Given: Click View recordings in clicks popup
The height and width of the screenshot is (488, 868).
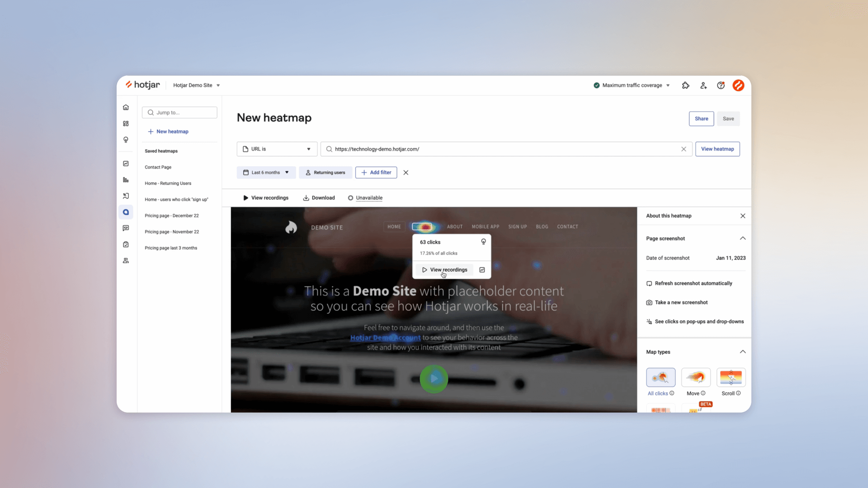Looking at the screenshot, I should click(x=444, y=270).
